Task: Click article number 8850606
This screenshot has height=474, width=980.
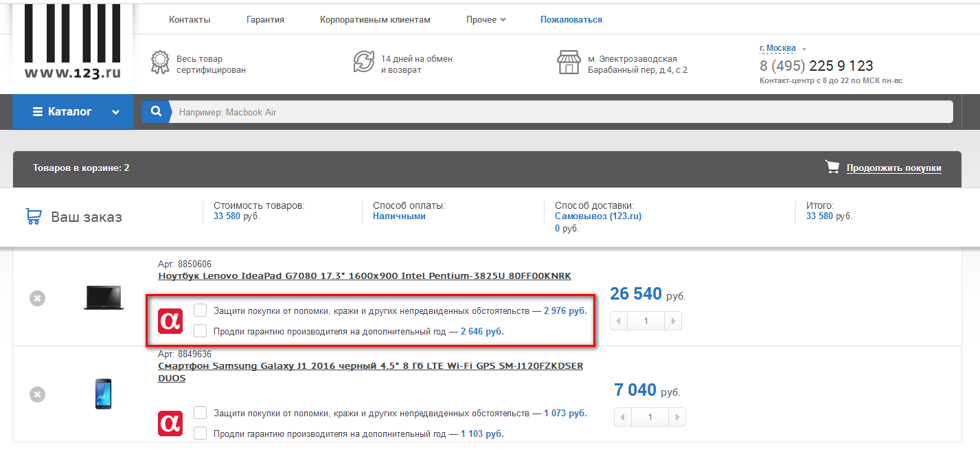Action: [x=185, y=264]
